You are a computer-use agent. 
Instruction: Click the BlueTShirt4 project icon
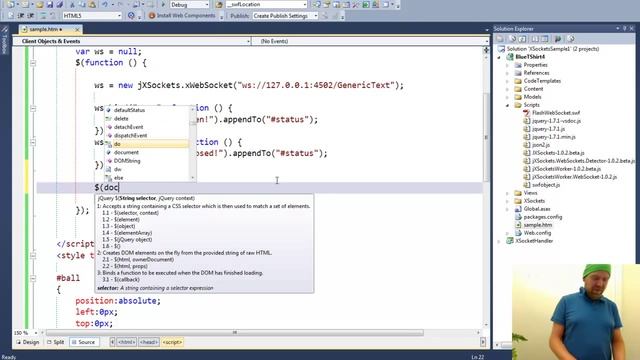tap(510, 57)
